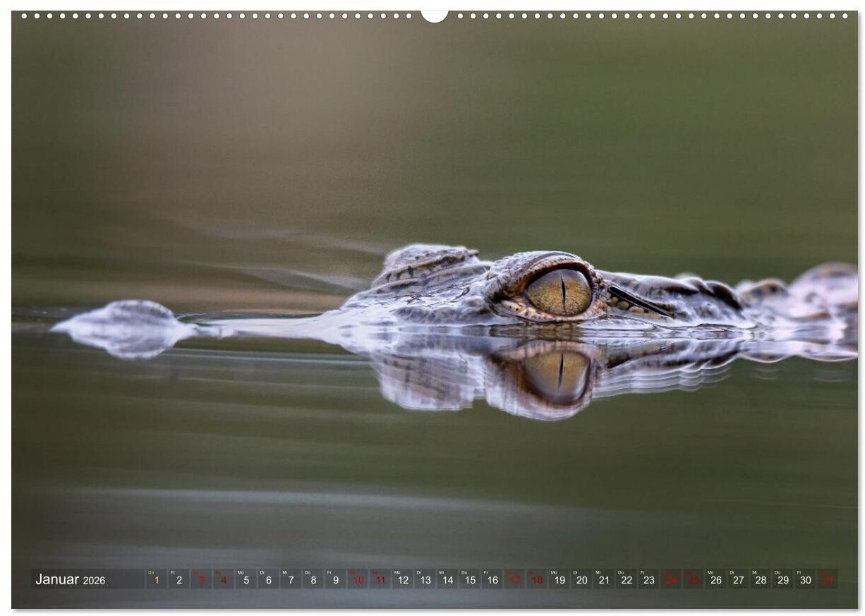The height and width of the screenshot is (616, 865).
Task: Click the center hanging notch at top
Action: click(434, 15)
